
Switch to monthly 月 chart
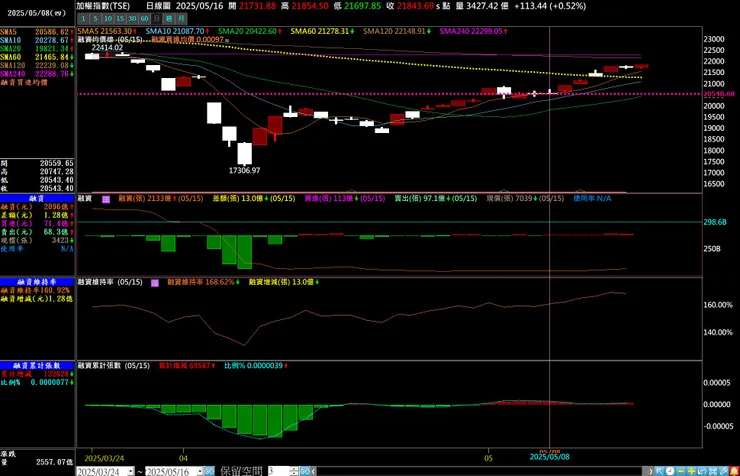tap(181, 19)
